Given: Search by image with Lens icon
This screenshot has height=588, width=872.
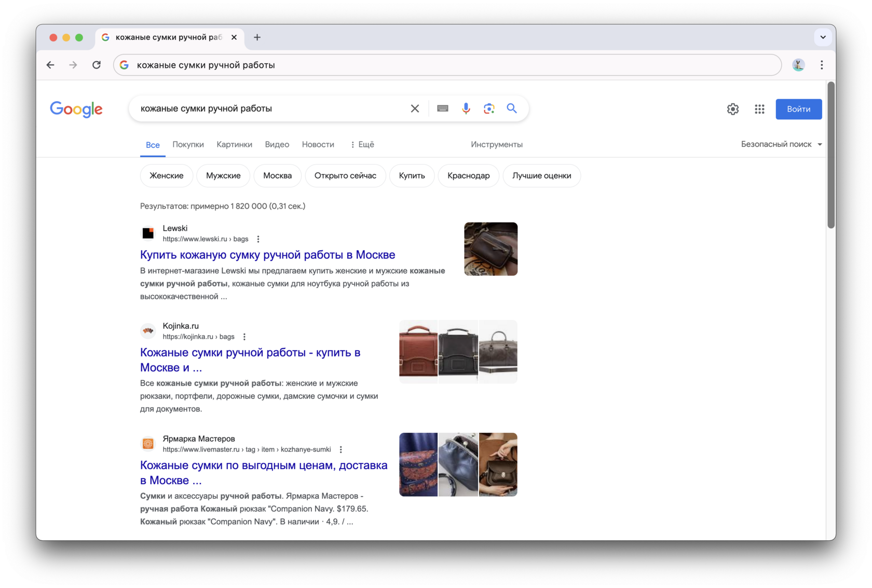Looking at the screenshot, I should (489, 108).
